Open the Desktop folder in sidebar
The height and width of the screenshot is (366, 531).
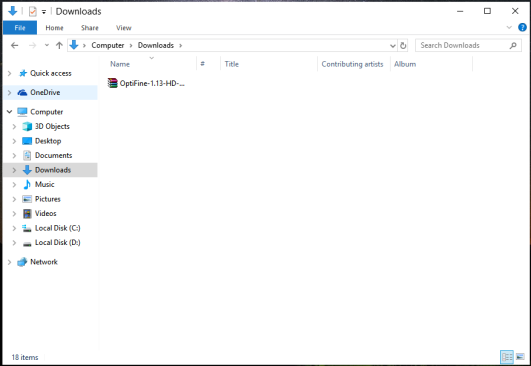(x=48, y=141)
